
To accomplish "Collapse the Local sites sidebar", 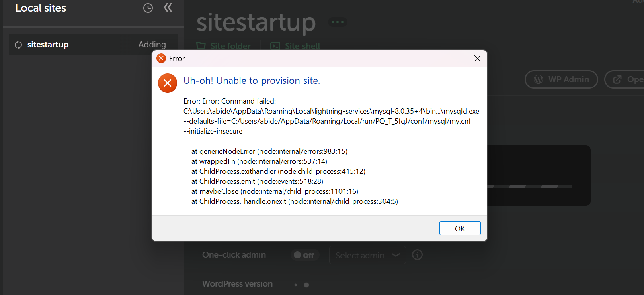I will pos(168,8).
